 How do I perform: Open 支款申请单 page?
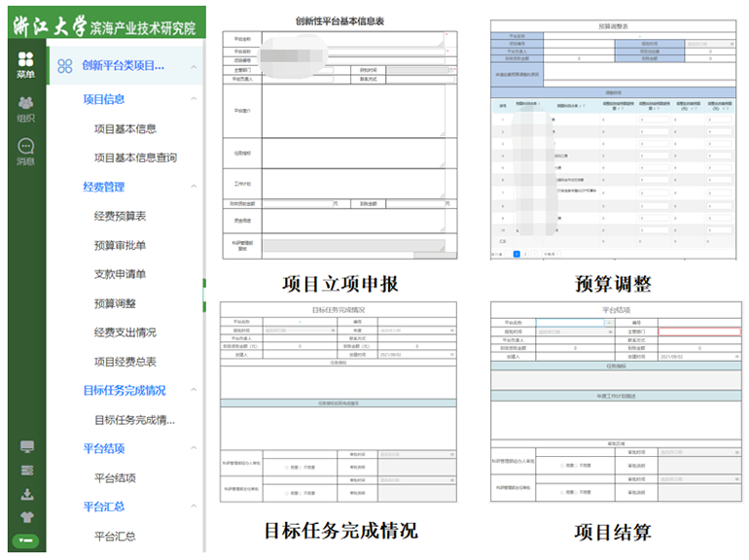[x=120, y=274]
